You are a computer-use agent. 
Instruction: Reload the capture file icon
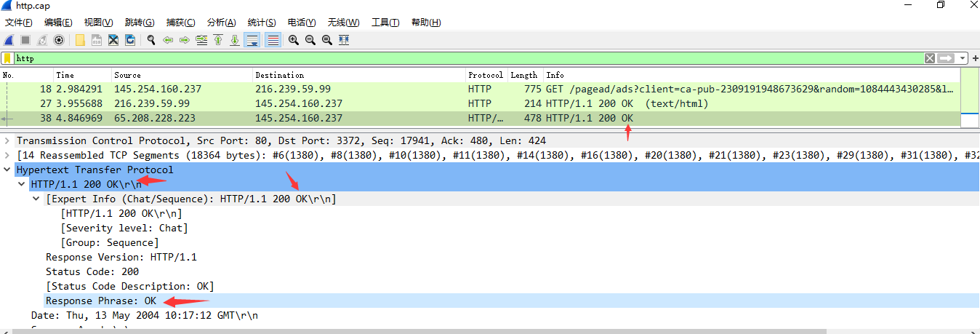point(130,40)
